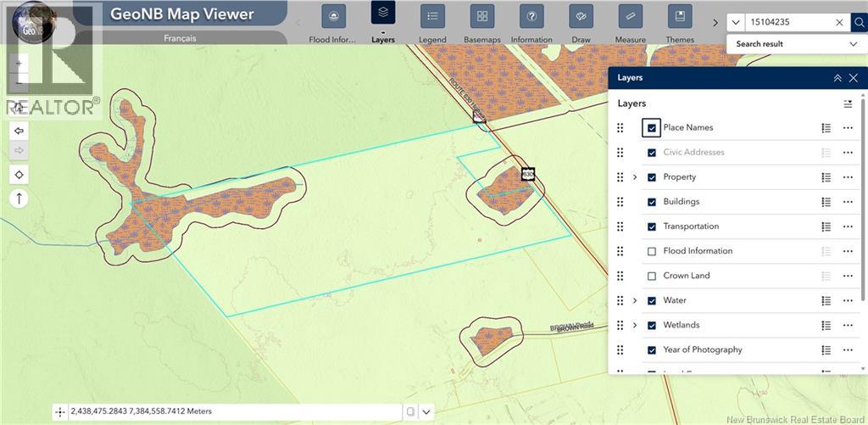Reset map orientation north arrow
868x425 pixels.
click(19, 199)
